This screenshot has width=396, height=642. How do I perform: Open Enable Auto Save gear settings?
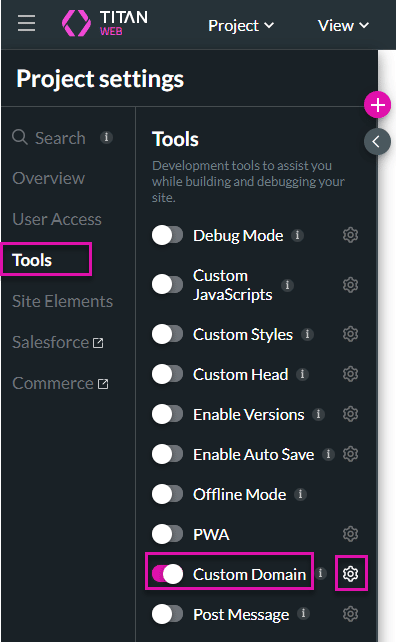(351, 454)
